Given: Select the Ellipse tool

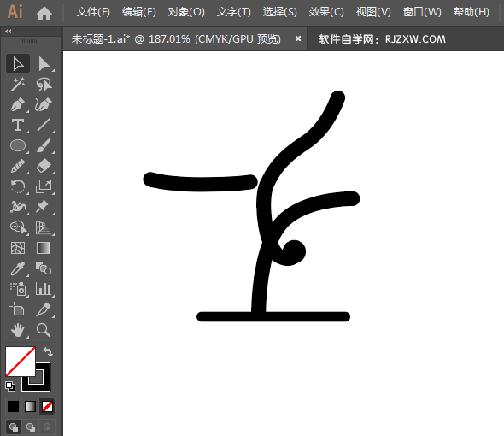Looking at the screenshot, I should [18, 145].
